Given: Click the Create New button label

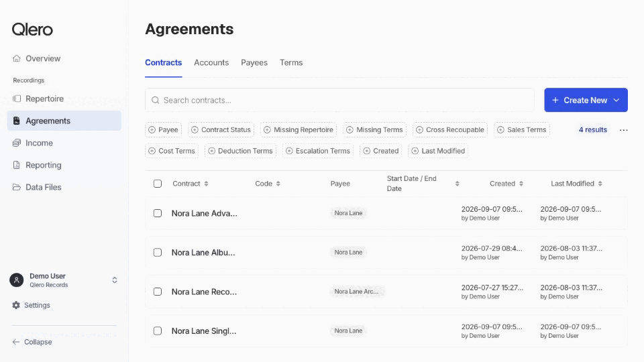Looking at the screenshot, I should [585, 100].
